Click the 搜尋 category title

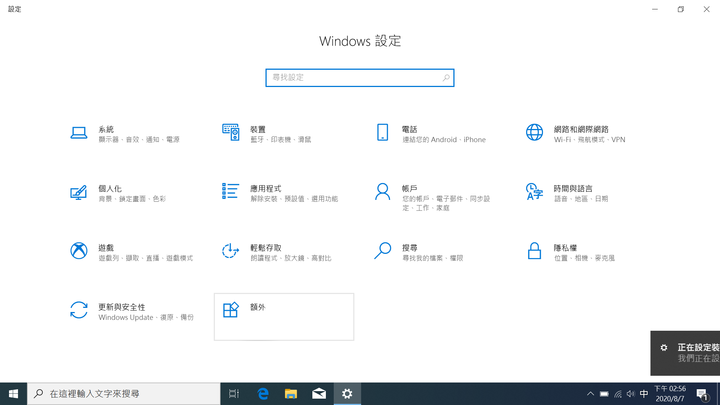[410, 248]
